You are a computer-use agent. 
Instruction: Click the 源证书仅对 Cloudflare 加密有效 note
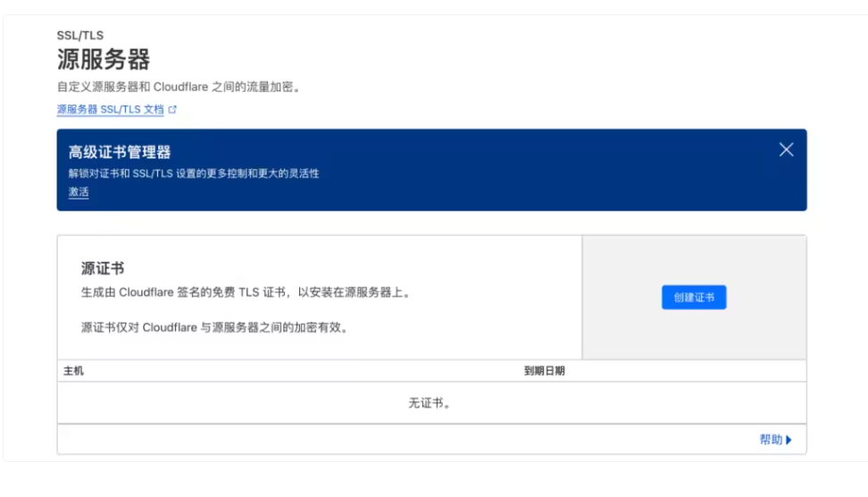pos(214,327)
